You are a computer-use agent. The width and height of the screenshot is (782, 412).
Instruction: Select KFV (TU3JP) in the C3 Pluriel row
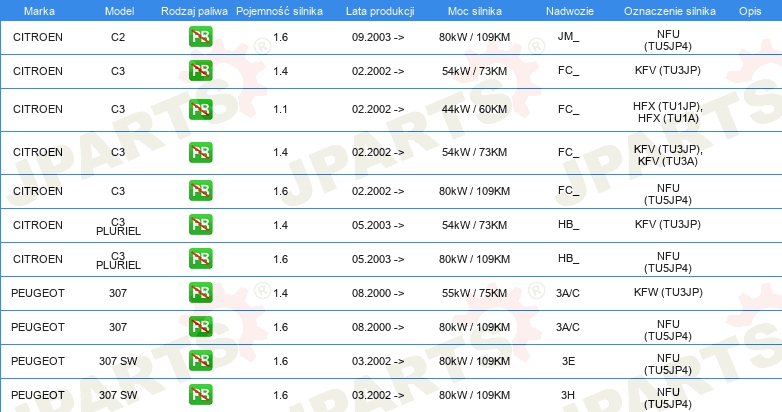click(x=668, y=224)
